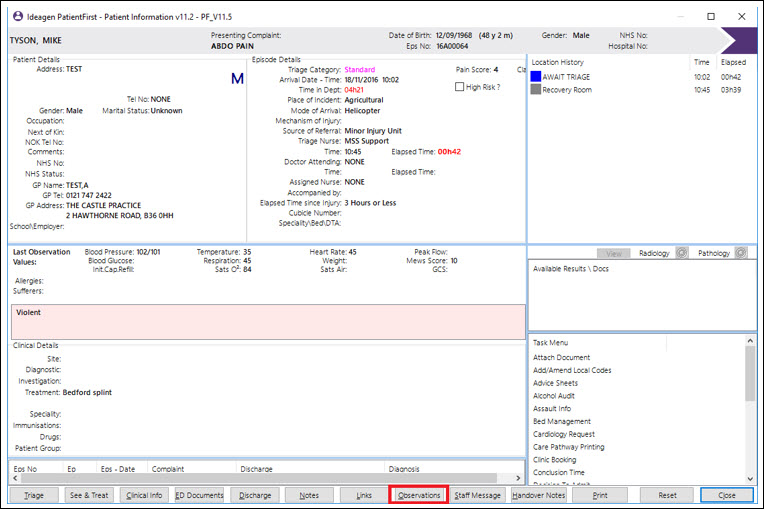Image resolution: width=764 pixels, height=509 pixels.
Task: Click the Standard triage category value
Action: pos(360,70)
